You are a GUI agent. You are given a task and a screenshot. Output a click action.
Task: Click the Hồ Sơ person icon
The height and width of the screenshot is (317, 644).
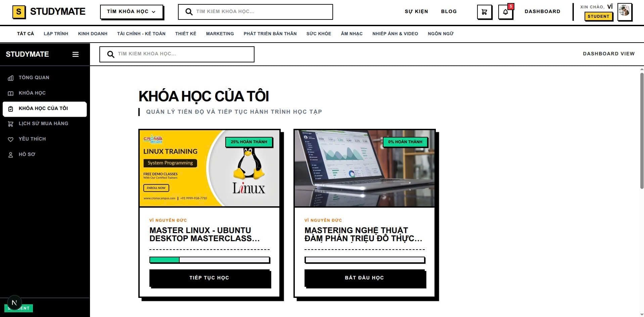[11, 155]
